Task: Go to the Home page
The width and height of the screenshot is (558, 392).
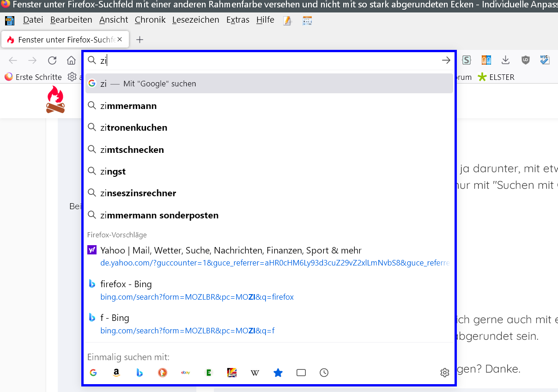Action: click(71, 60)
